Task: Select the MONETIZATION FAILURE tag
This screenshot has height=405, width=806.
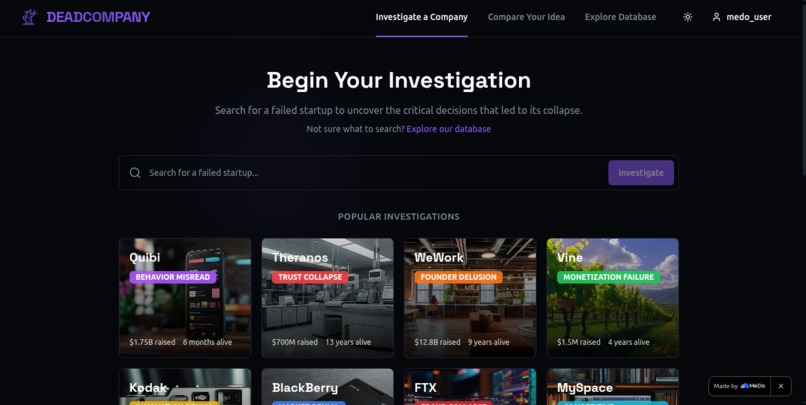Action: click(609, 277)
